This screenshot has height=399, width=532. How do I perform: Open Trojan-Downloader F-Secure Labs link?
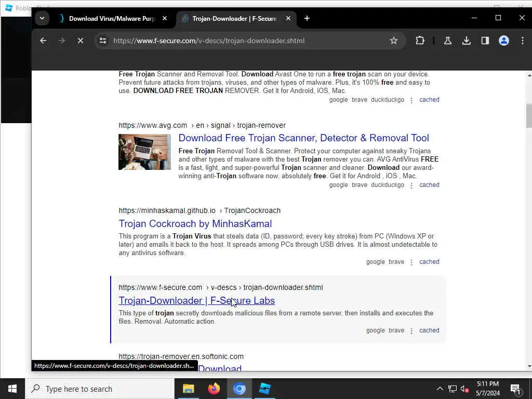pyautogui.click(x=197, y=301)
